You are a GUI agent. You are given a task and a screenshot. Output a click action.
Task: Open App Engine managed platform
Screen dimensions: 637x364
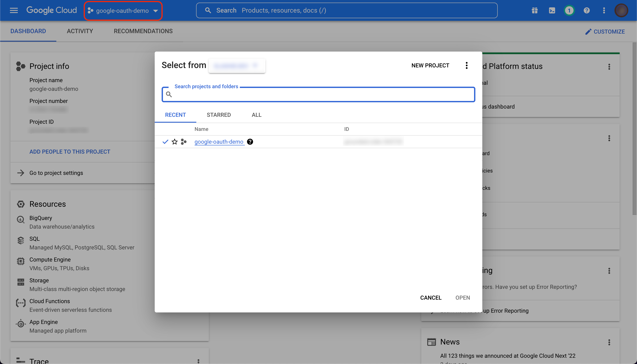pos(44,322)
